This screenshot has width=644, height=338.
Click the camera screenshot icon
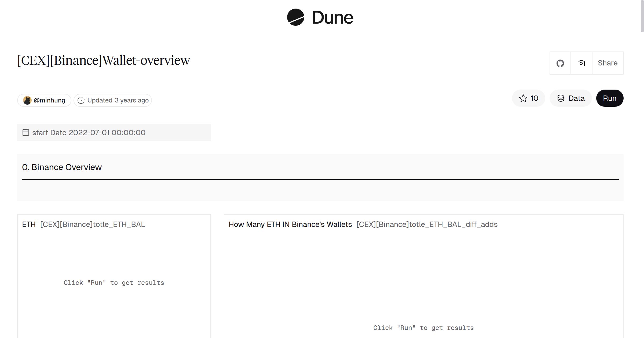581,63
